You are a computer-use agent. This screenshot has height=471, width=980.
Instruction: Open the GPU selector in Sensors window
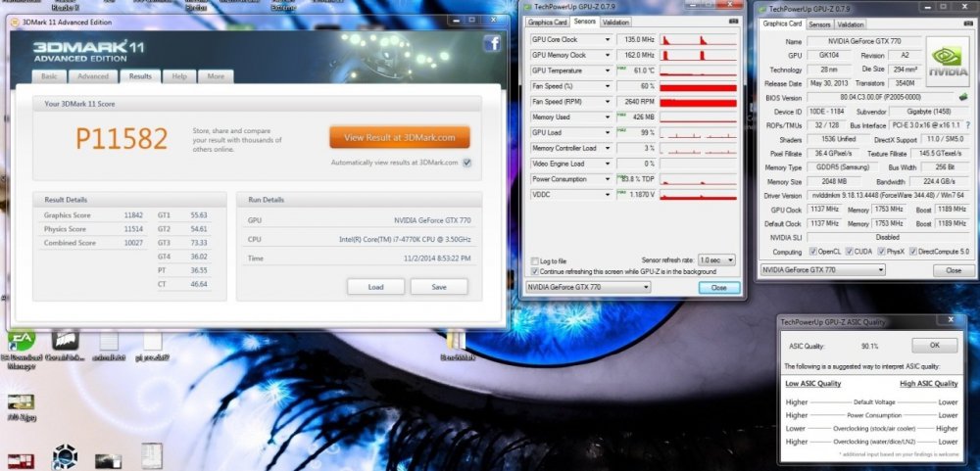[588, 288]
